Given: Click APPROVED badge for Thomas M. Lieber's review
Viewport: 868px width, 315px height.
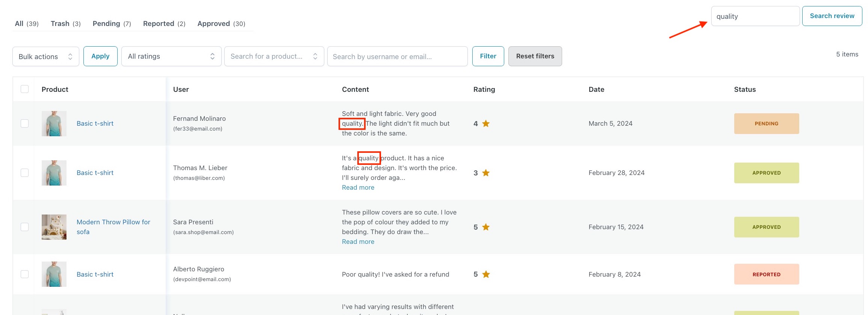Looking at the screenshot, I should coord(767,173).
